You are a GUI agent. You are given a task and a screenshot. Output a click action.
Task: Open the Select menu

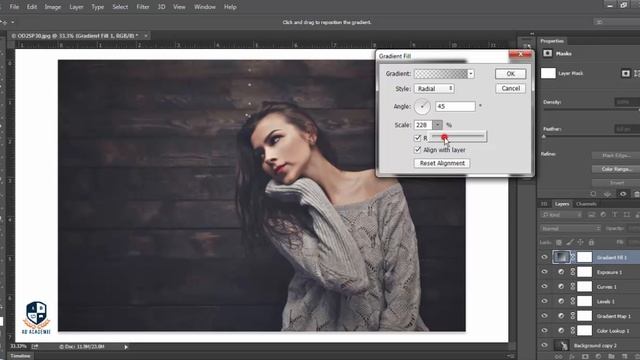[120, 7]
